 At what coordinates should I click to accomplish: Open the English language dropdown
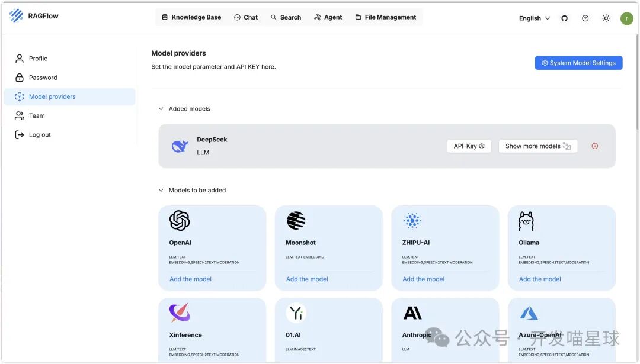point(535,18)
